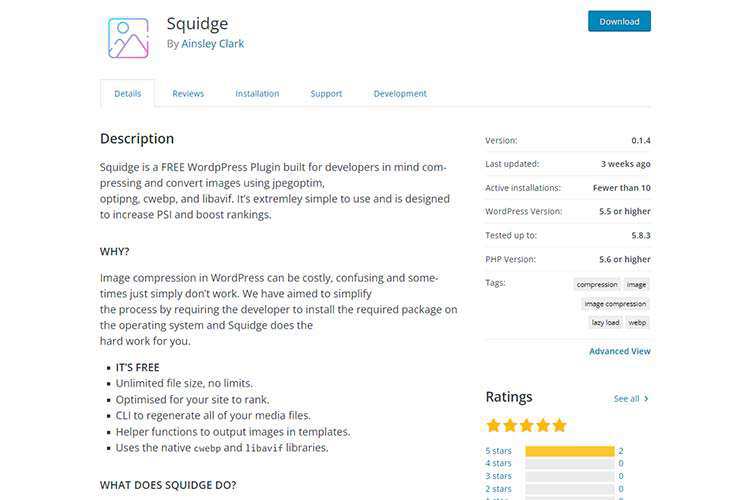Go to the Development tab
This screenshot has width=750, height=500.
click(400, 94)
